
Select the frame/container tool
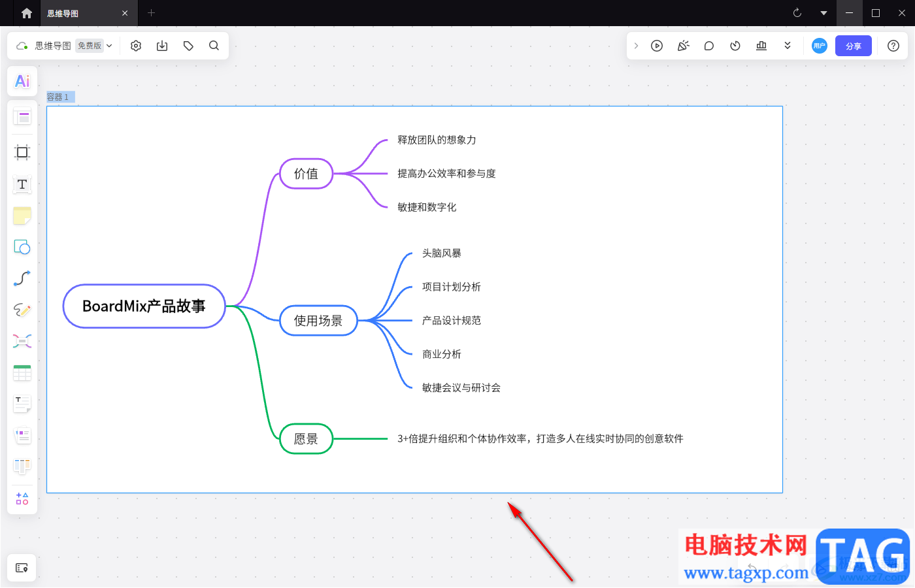[22, 152]
